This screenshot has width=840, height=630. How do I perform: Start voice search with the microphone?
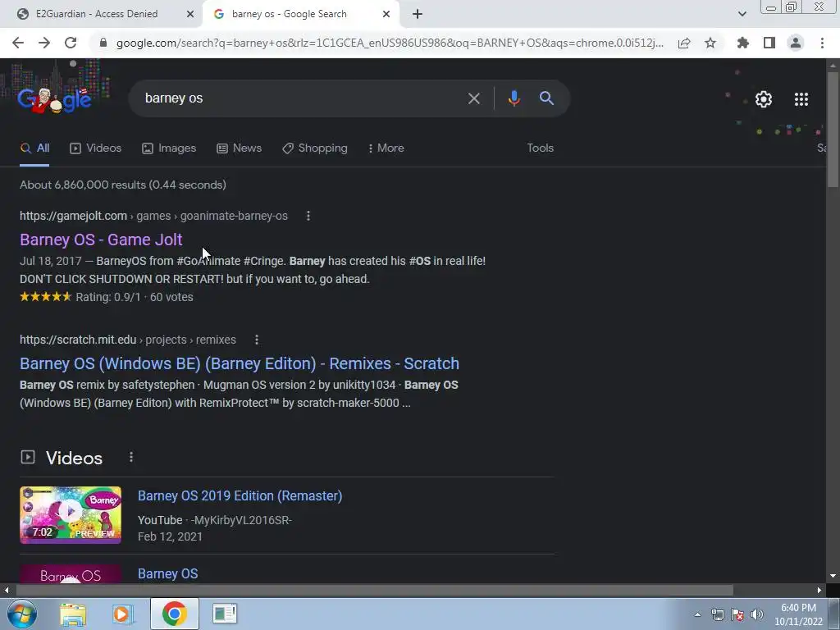[514, 98]
